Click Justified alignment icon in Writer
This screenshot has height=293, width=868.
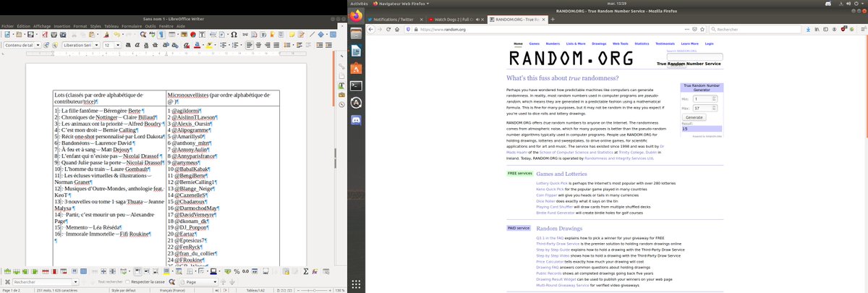pos(276,45)
